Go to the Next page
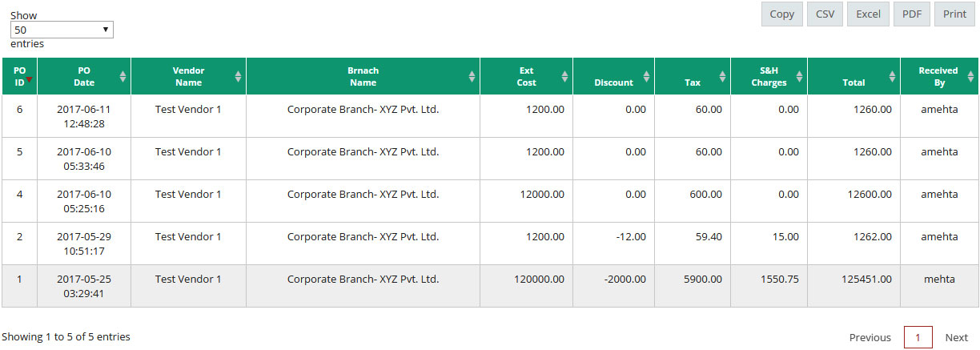The image size is (980, 350). 956,337
